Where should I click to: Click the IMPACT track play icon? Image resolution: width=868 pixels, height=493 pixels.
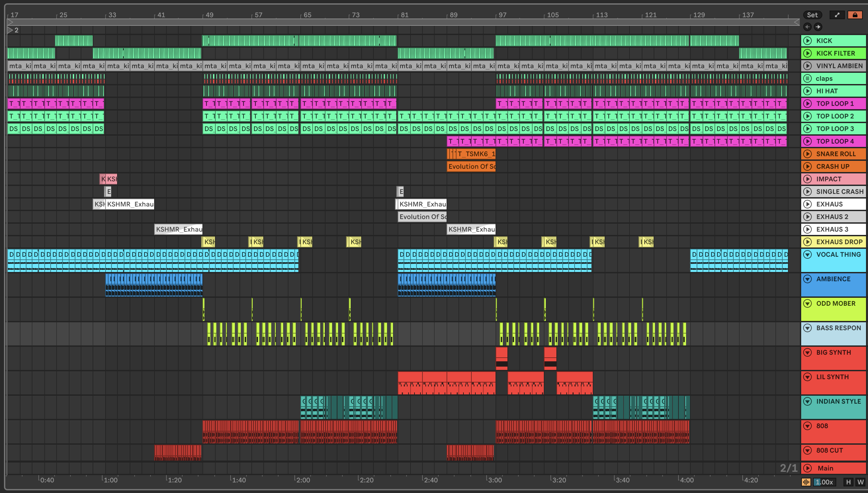click(x=807, y=179)
